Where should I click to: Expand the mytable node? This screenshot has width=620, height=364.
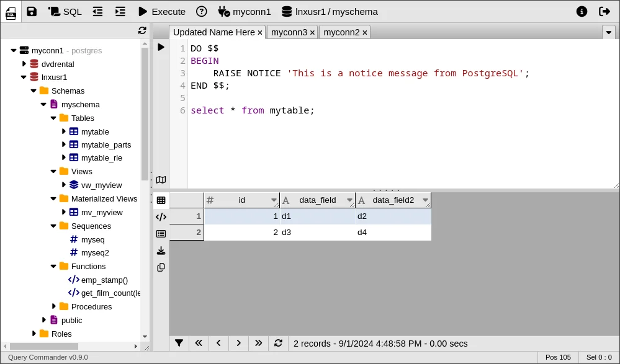point(63,131)
